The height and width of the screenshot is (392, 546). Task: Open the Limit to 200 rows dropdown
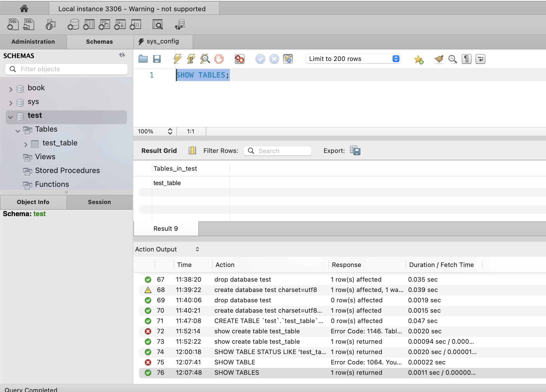click(353, 59)
